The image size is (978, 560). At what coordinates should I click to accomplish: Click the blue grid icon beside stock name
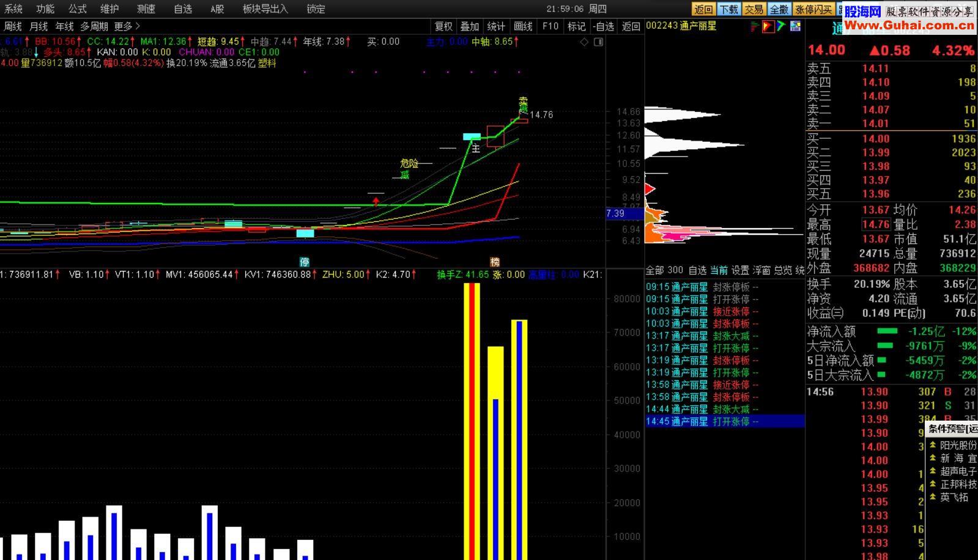pos(795,26)
